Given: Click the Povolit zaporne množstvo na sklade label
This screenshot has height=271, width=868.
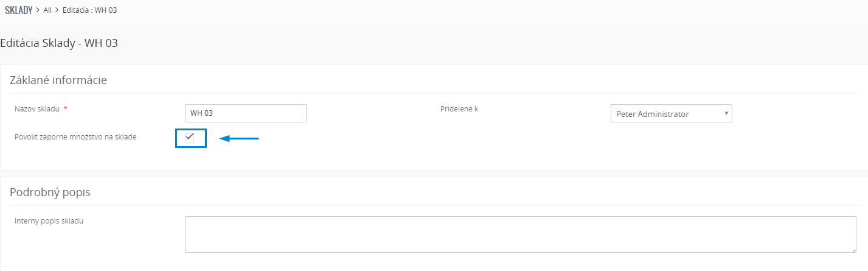Looking at the screenshot, I should coord(75,136).
